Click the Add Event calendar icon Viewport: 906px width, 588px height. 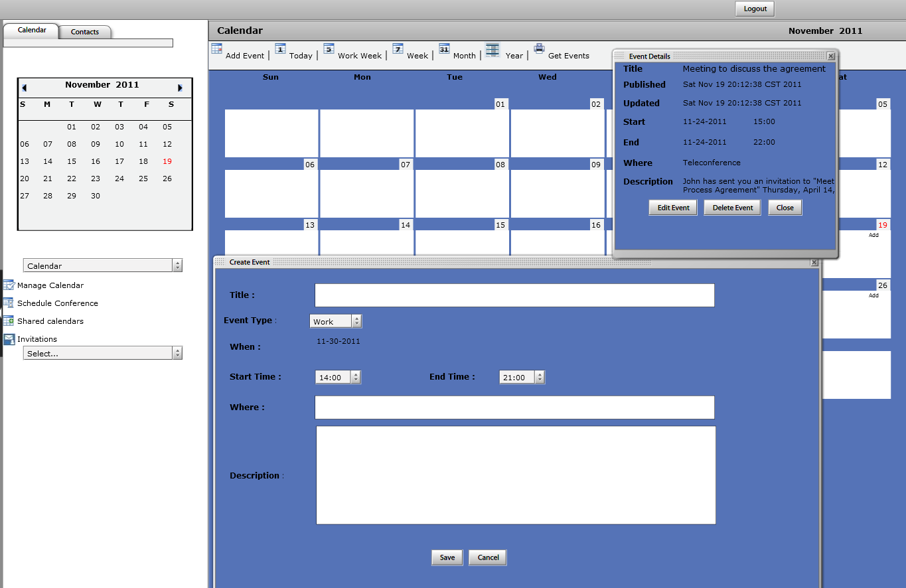(216, 48)
